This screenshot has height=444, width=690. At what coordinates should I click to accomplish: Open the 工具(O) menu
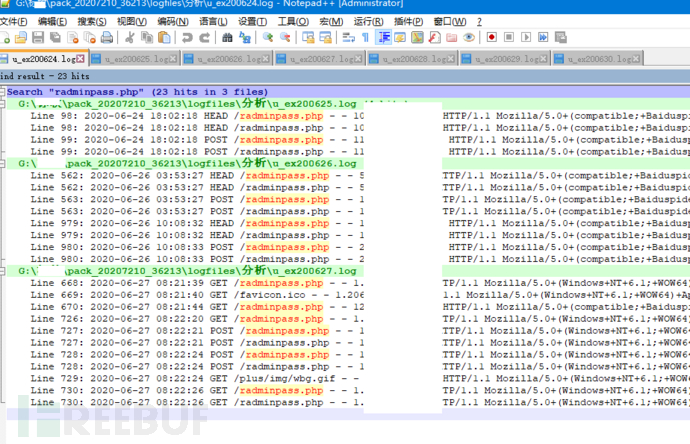(x=294, y=22)
